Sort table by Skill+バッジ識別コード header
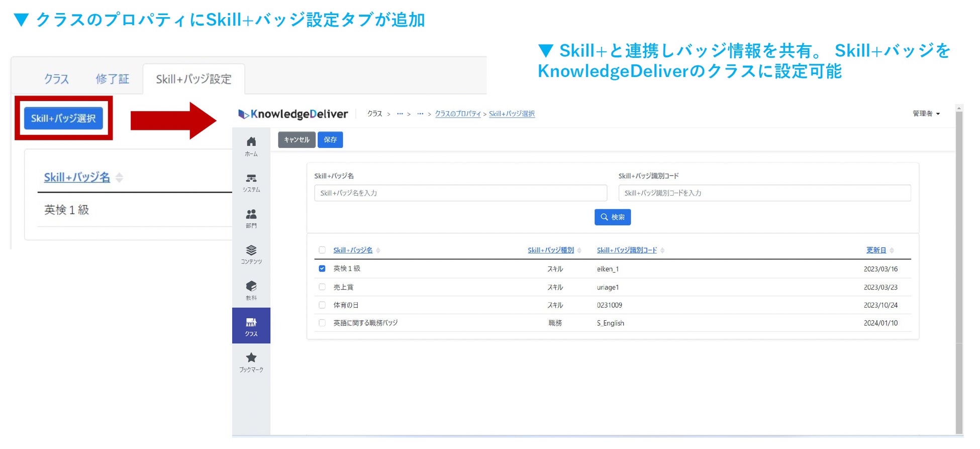This screenshot has height=449, width=980. [x=627, y=250]
